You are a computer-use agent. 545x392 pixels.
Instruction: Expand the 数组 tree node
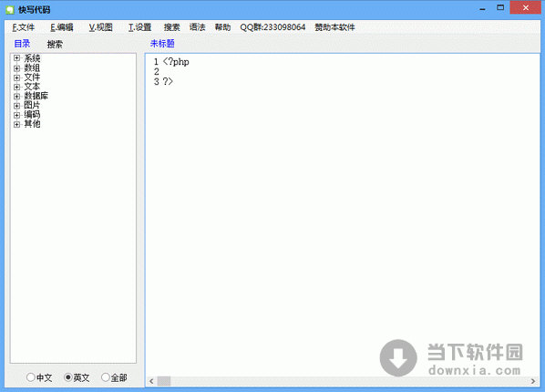(16, 67)
